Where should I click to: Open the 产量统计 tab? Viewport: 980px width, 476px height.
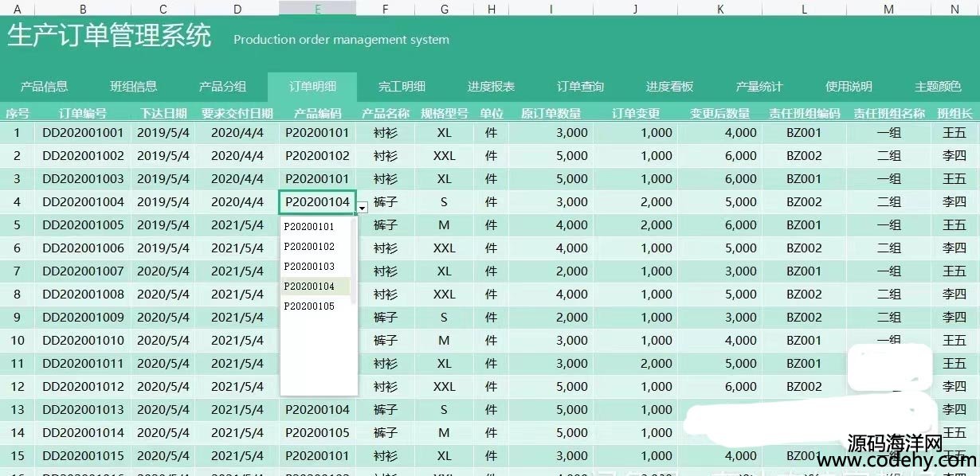[x=759, y=87]
